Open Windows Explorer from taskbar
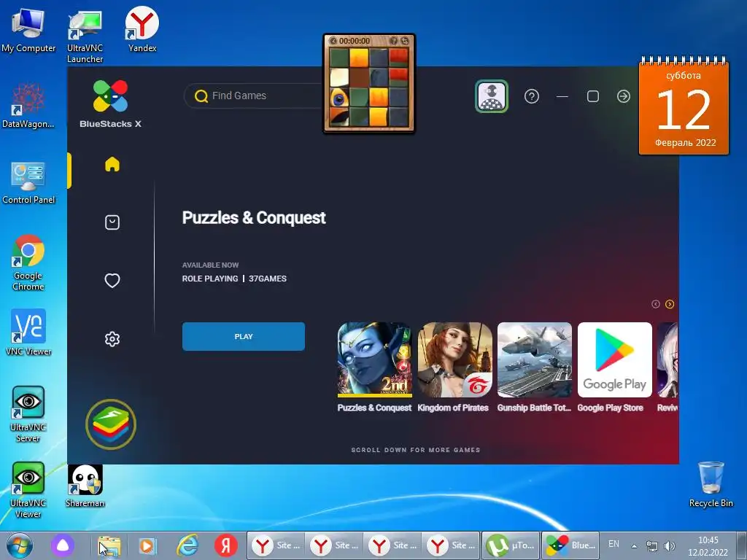This screenshot has height=560, width=747. click(x=109, y=545)
